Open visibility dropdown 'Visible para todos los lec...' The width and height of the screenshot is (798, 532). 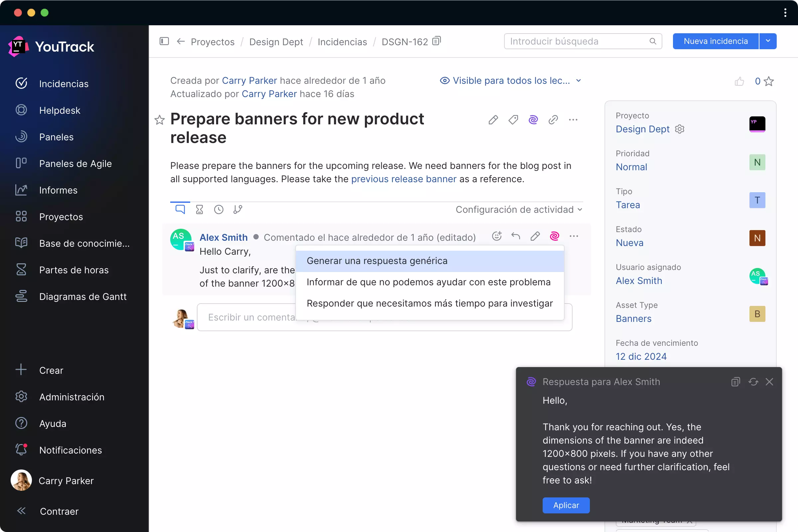(511, 81)
